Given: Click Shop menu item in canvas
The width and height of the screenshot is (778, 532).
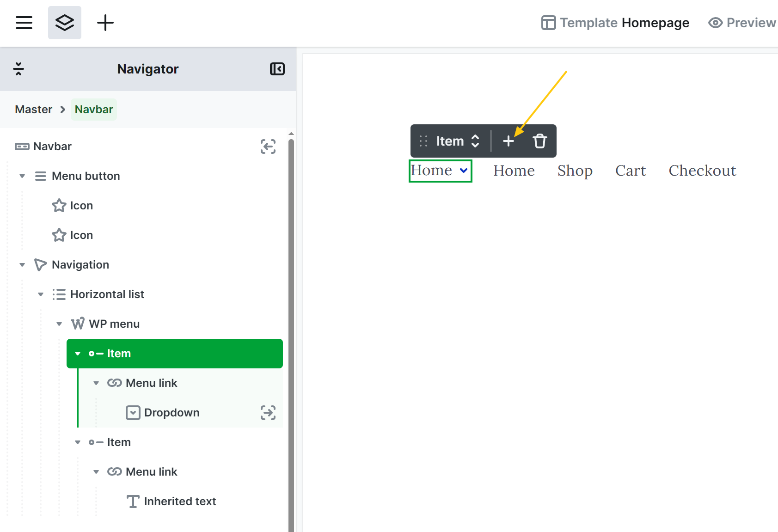Looking at the screenshot, I should (x=575, y=171).
